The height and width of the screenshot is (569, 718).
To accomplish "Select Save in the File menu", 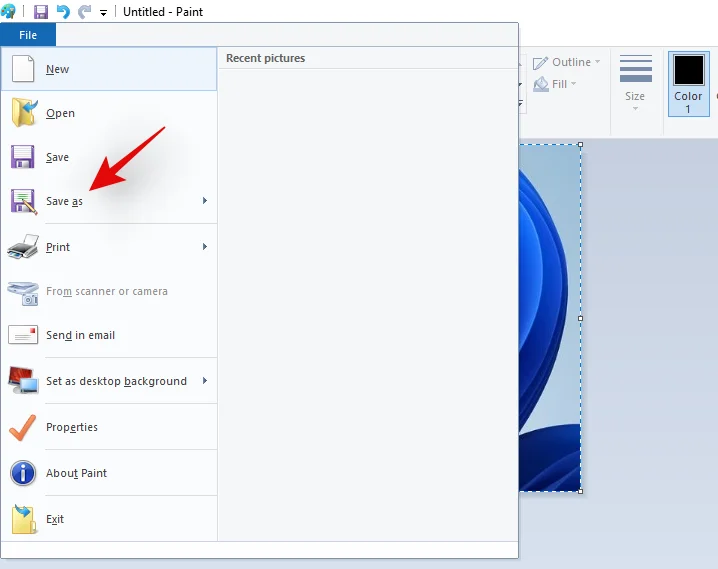I will coord(109,157).
